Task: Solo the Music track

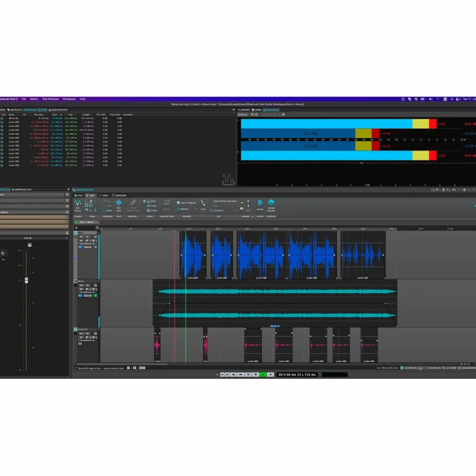Action: pyautogui.click(x=88, y=285)
